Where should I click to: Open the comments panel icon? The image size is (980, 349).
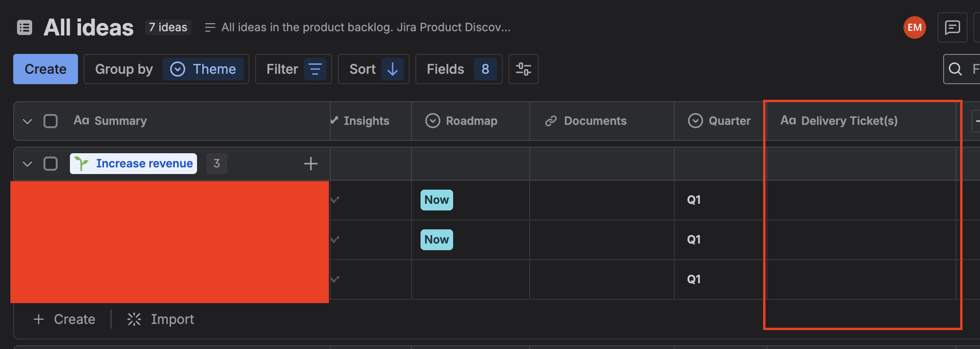(x=952, y=27)
